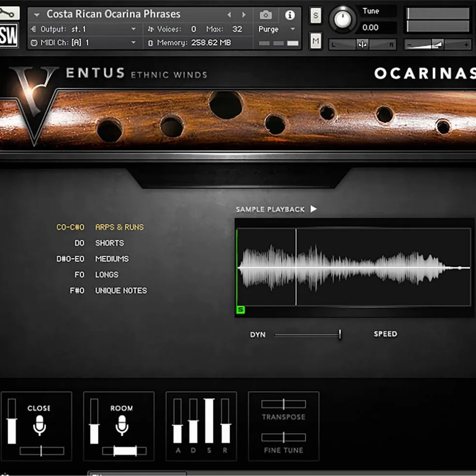This screenshot has width=476, height=476.
Task: Adjust the L-R pan slider
Action: pyautogui.click(x=362, y=45)
